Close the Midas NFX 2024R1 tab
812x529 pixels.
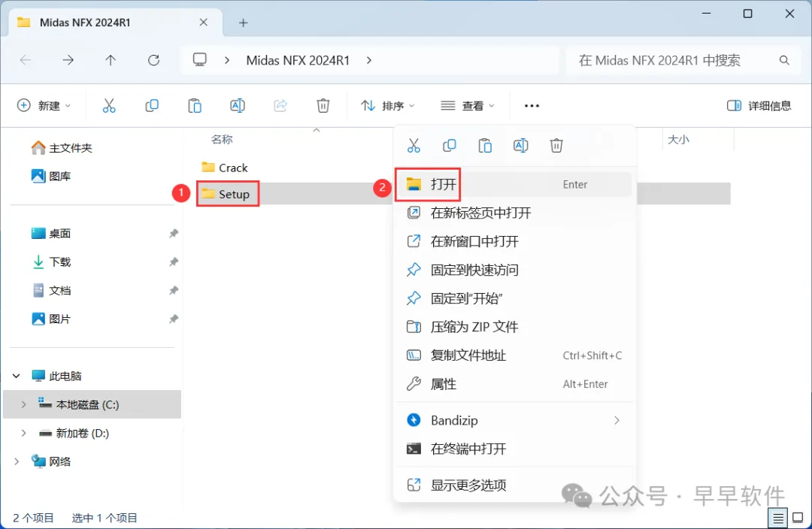[x=204, y=23]
